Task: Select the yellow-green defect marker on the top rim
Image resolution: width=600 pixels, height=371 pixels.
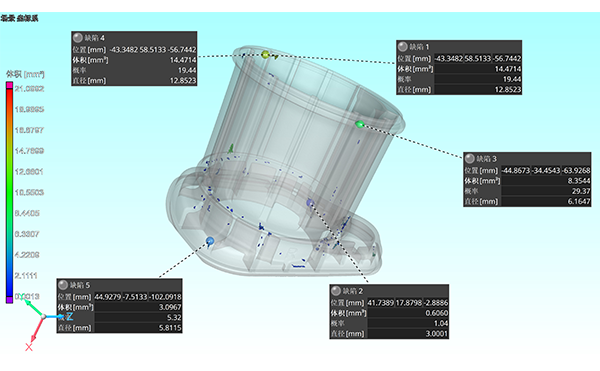Action: tap(265, 55)
